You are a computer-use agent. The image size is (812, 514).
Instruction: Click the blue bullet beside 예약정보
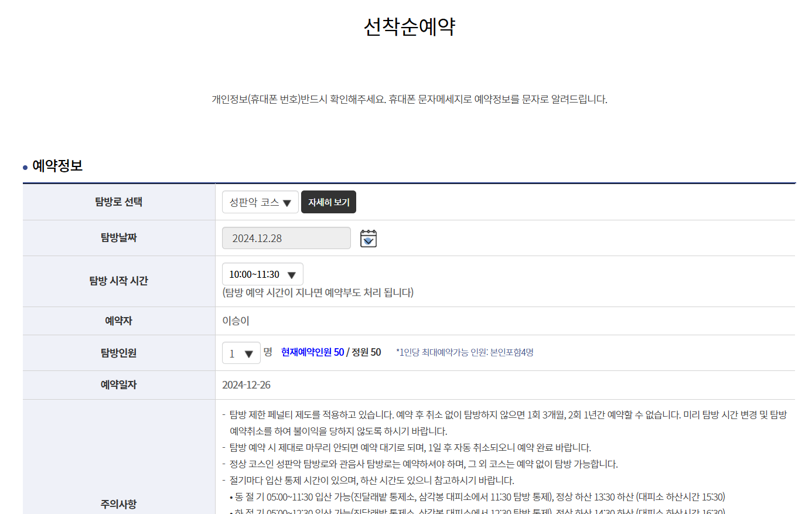click(x=24, y=167)
